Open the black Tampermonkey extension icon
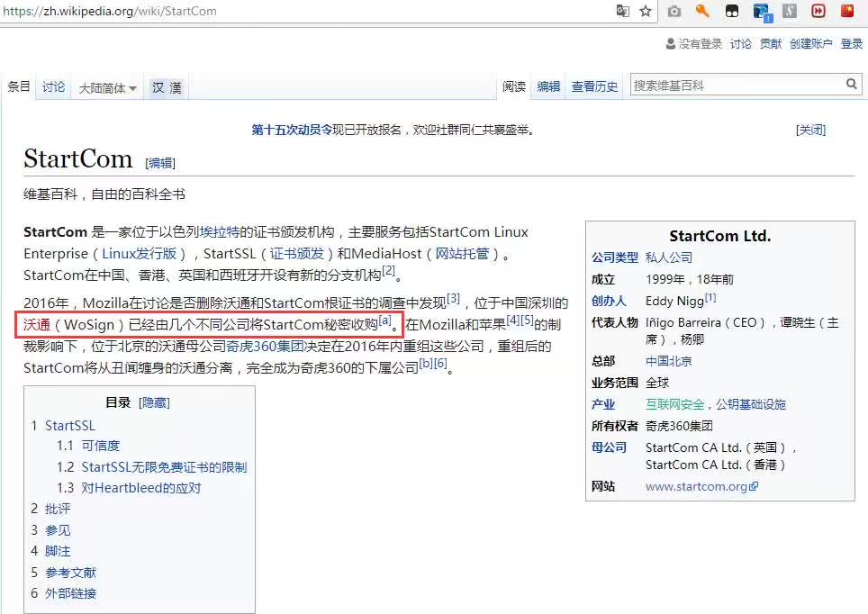The image size is (868, 614). pyautogui.click(x=732, y=11)
